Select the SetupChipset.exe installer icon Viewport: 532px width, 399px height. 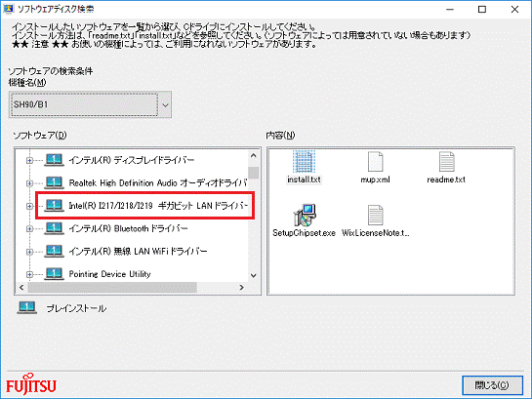coord(305,215)
